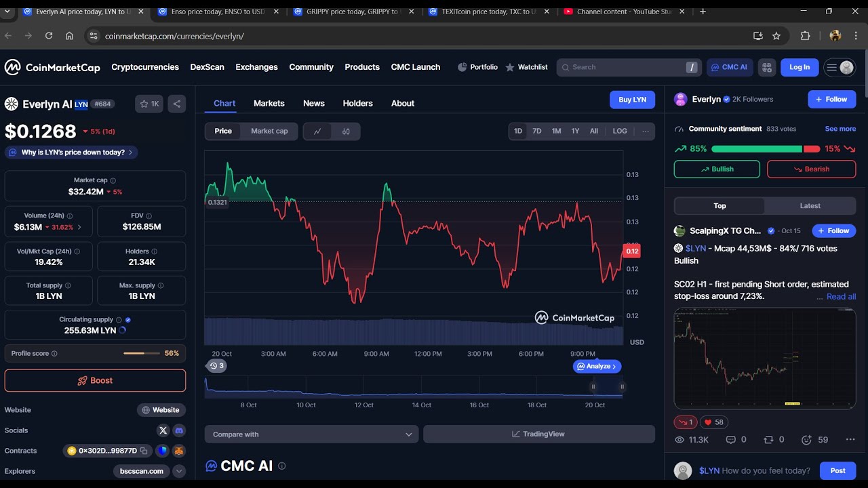868x488 pixels.
Task: Open Products nav menu
Action: 362,67
